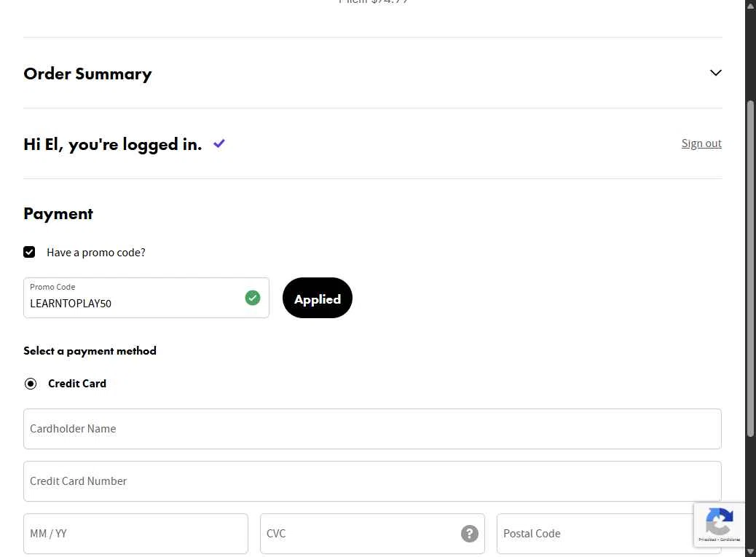The width and height of the screenshot is (756, 557).
Task: Click the page scrollbar thumb
Action: pyautogui.click(x=750, y=268)
